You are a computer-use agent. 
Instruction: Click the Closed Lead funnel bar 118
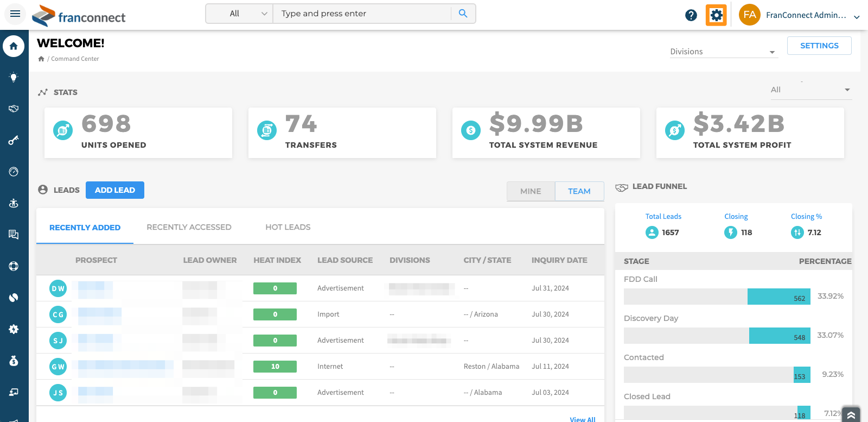804,413
